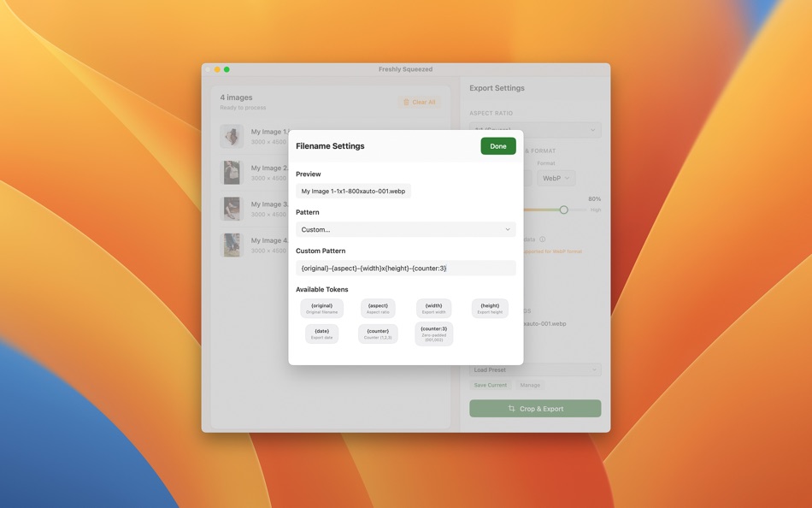Select the {counter} token
The height and width of the screenshot is (508, 812).
(x=377, y=334)
